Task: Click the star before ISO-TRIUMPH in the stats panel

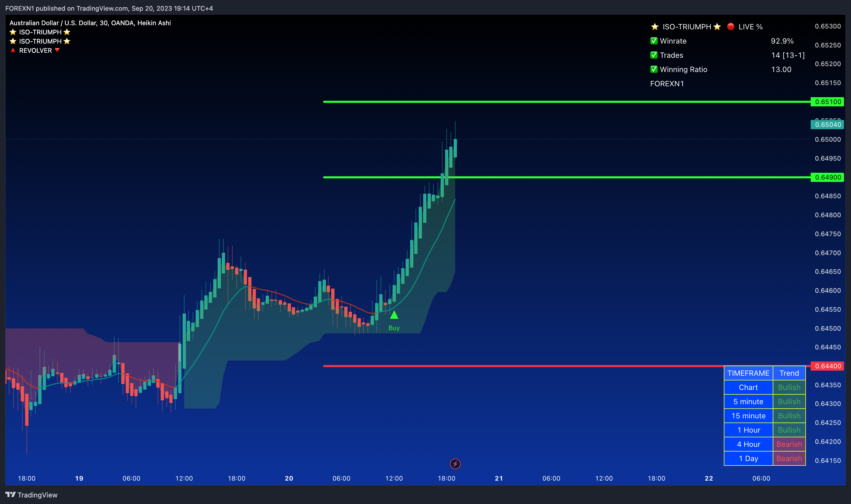Action: (655, 26)
